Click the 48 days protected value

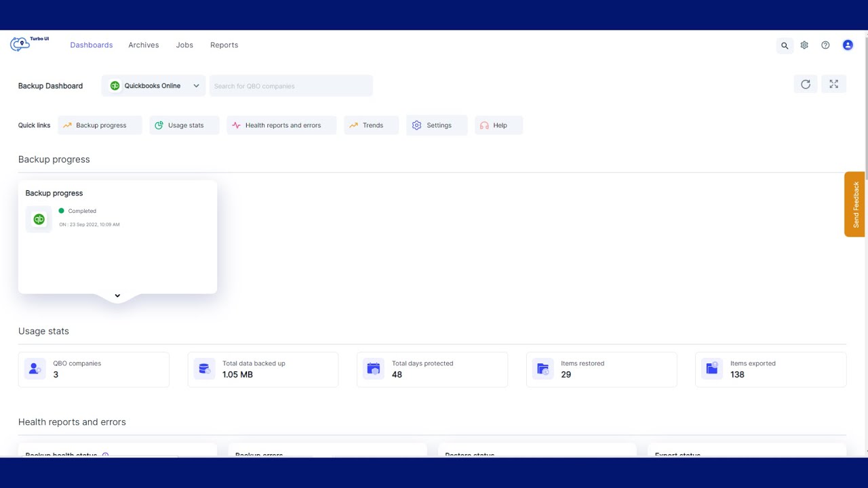click(x=397, y=374)
